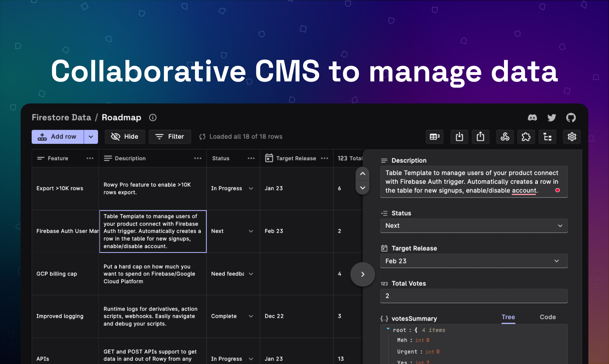Click the Hide columns button

(125, 137)
